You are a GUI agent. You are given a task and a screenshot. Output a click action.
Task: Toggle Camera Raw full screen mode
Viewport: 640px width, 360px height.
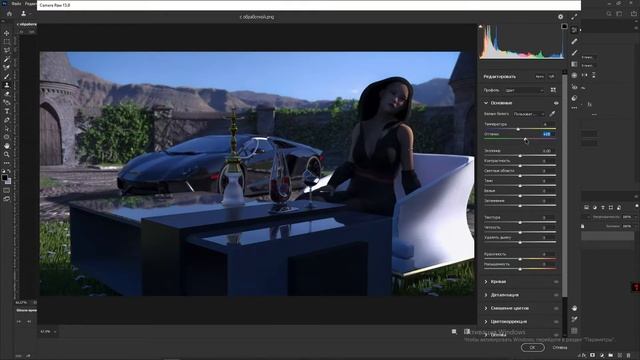pyautogui.click(x=574, y=17)
